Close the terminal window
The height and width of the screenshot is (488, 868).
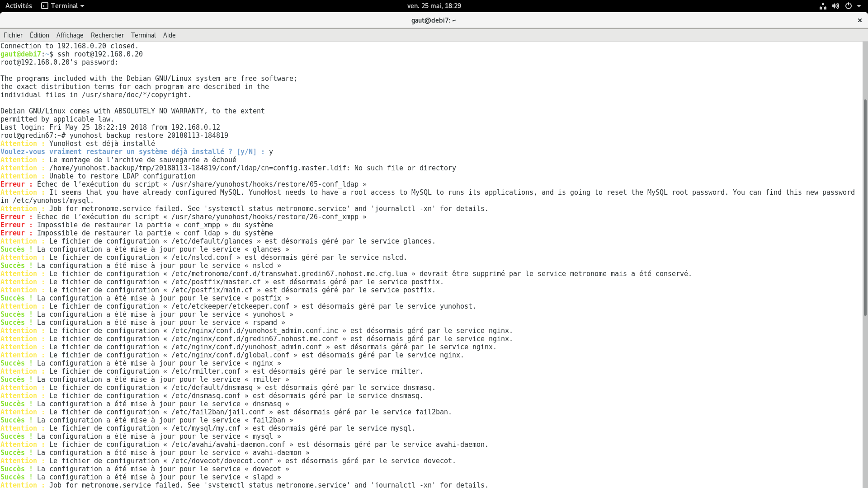pyautogui.click(x=860, y=20)
